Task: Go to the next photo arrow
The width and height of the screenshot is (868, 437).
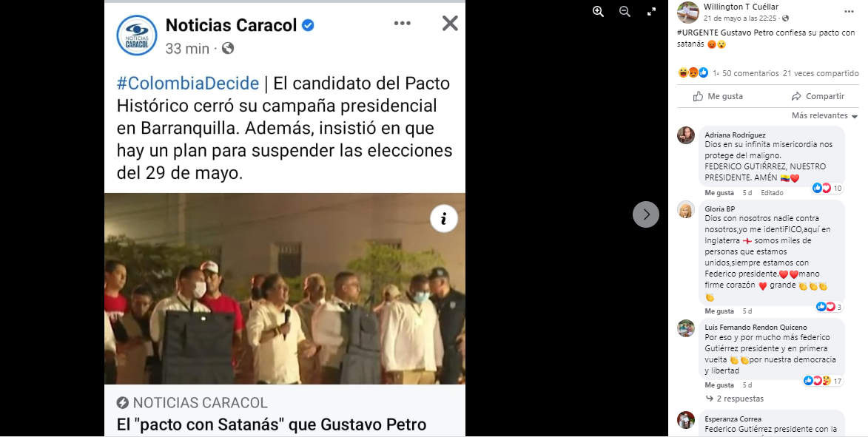Action: point(646,214)
